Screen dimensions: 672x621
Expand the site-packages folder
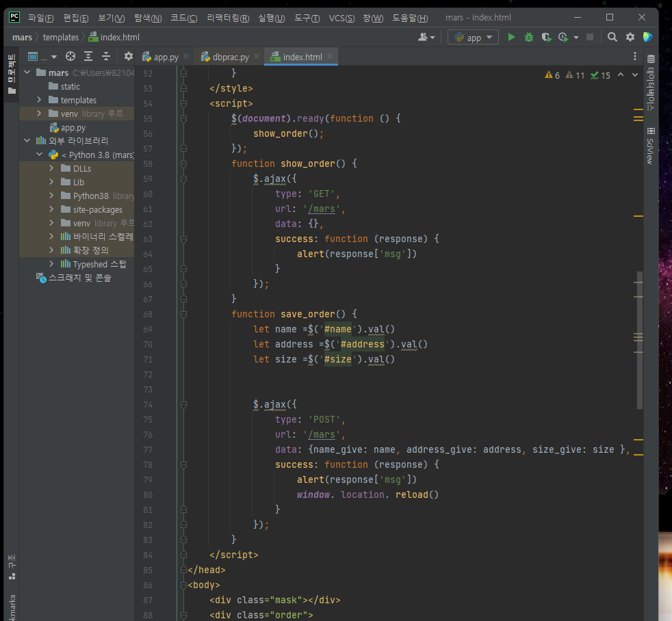click(51, 209)
